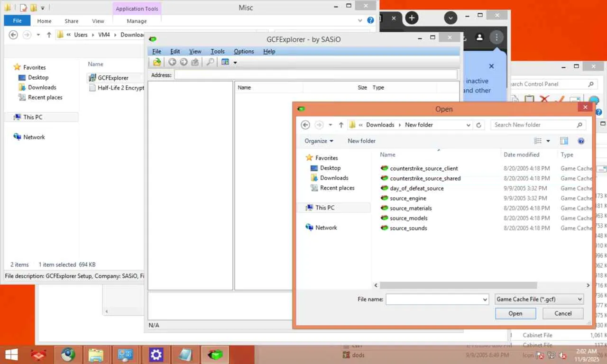Open the Tools menu in GCFExplorer

(x=218, y=51)
